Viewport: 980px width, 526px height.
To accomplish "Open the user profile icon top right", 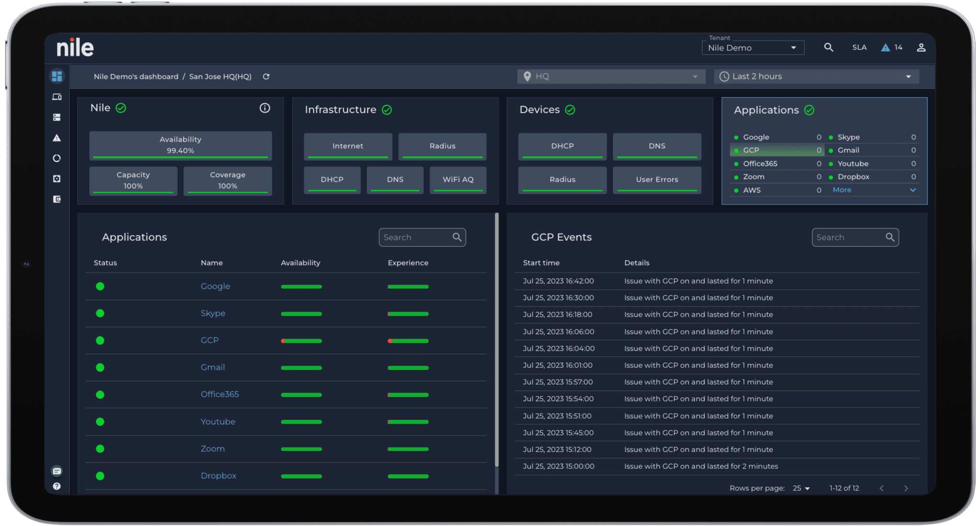I will click(921, 47).
